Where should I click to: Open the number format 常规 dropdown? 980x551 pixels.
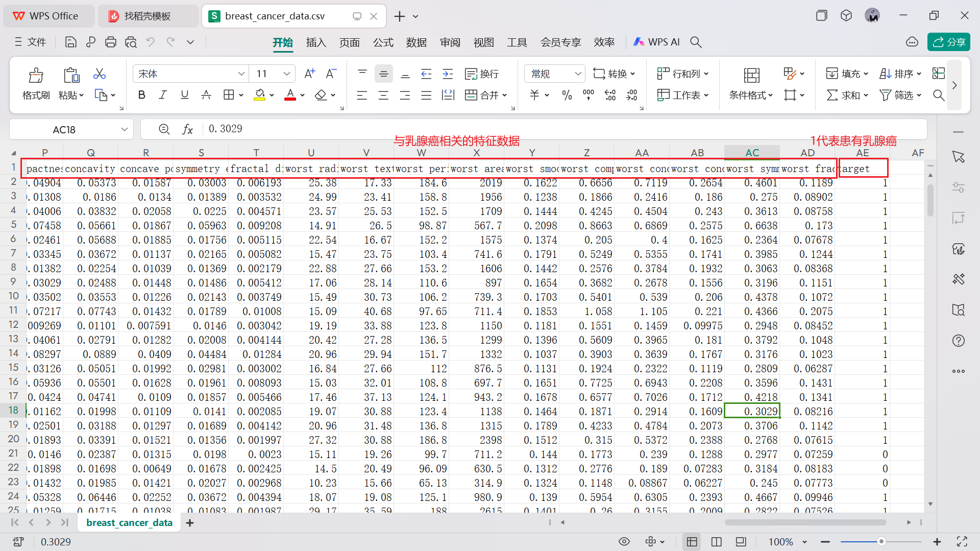point(578,74)
